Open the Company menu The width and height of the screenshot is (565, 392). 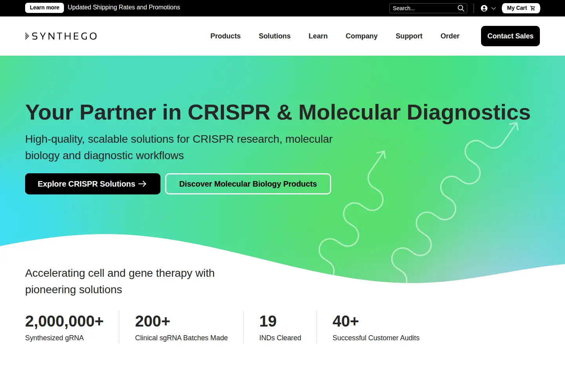tap(362, 36)
